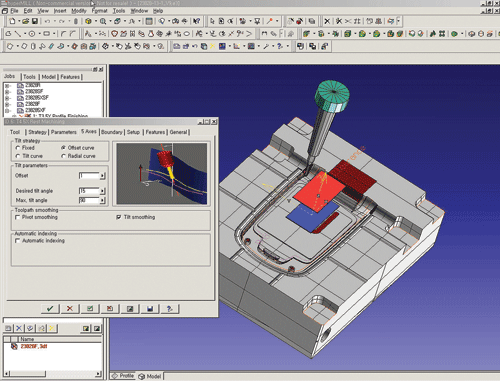Select the Fixed tilt strategy radio button
The height and width of the screenshot is (381, 500).
18,148
